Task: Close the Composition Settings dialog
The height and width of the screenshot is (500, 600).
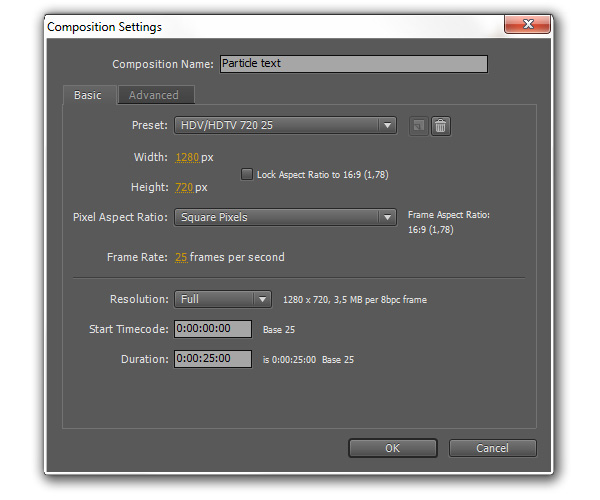Action: point(527,24)
